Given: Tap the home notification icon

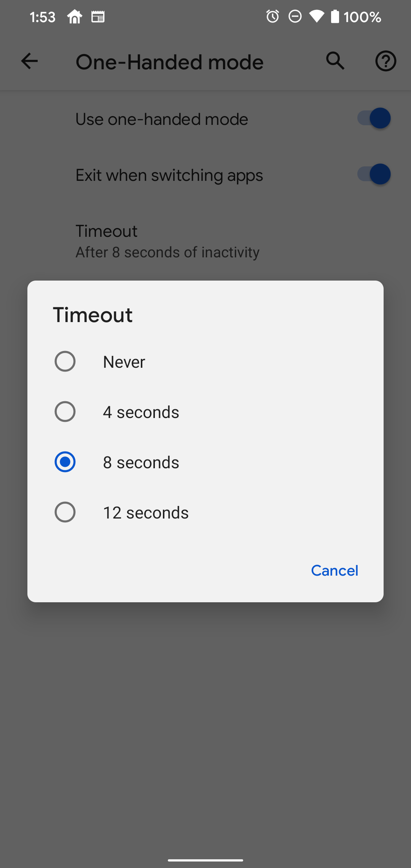Looking at the screenshot, I should point(75,16).
